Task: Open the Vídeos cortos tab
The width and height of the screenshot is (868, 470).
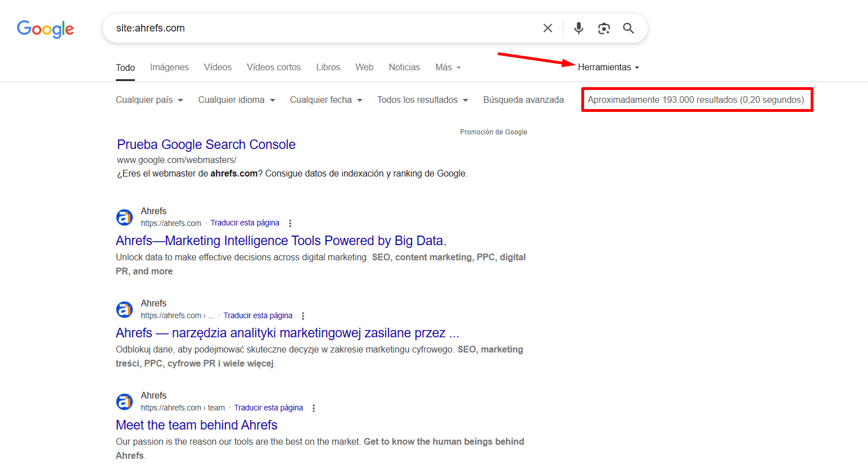Action: tap(274, 67)
